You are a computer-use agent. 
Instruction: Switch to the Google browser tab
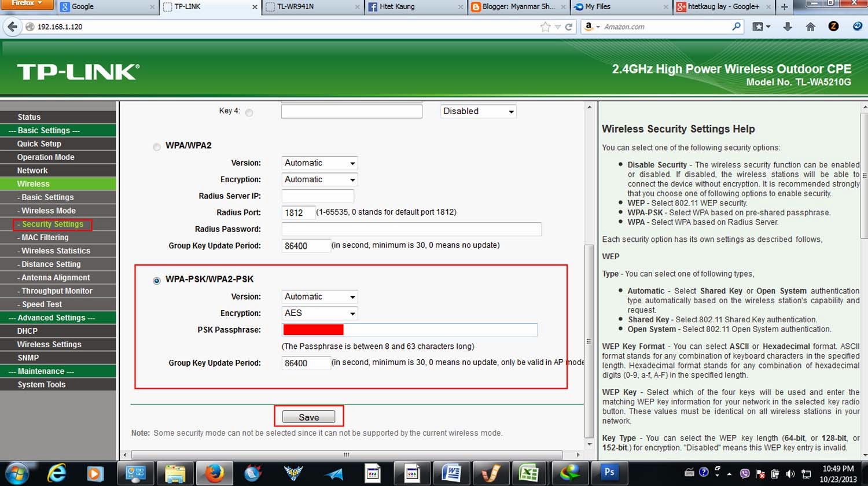point(108,6)
